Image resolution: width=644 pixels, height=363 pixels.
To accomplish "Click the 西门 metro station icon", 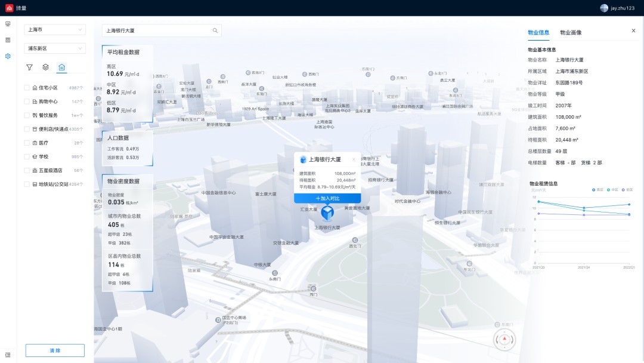I will 314,288.
